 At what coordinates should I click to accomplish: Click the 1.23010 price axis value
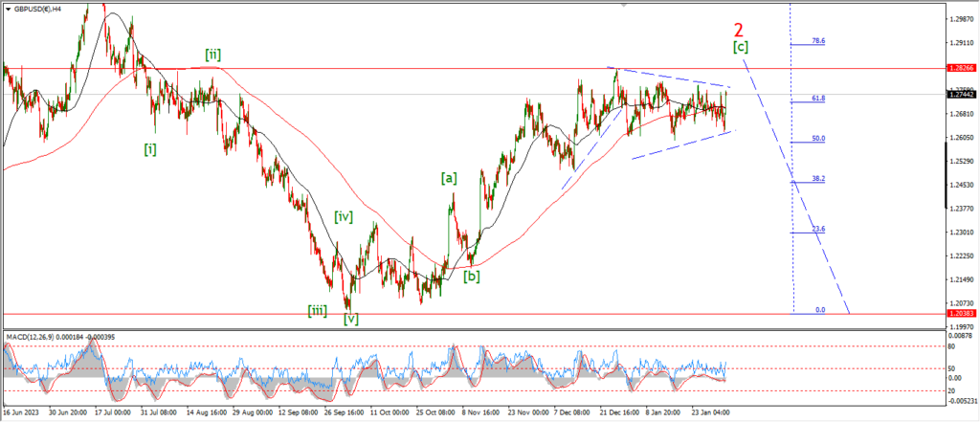tap(963, 232)
